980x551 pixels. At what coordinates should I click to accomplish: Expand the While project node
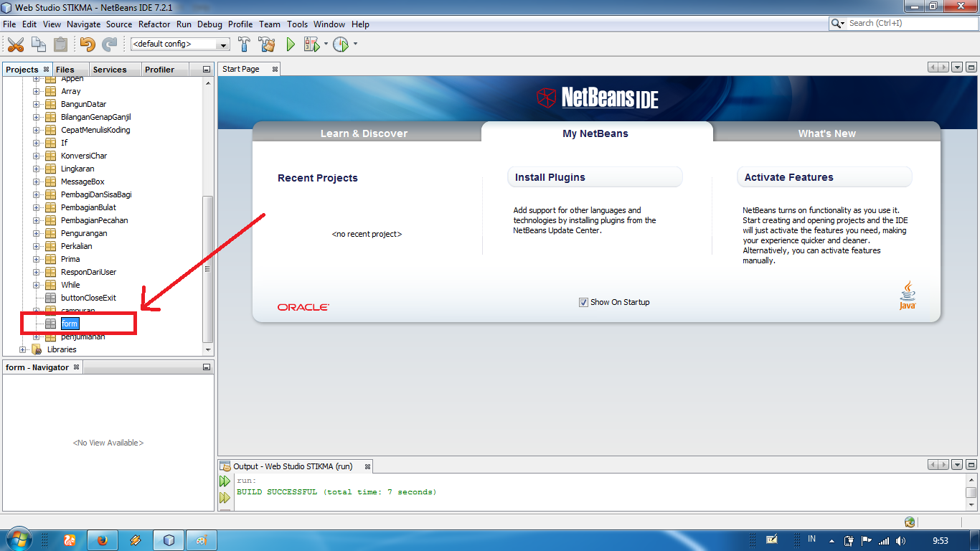(x=36, y=285)
